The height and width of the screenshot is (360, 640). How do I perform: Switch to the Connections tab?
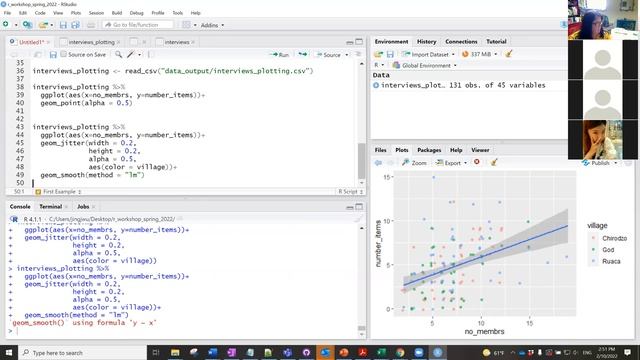coord(461,42)
